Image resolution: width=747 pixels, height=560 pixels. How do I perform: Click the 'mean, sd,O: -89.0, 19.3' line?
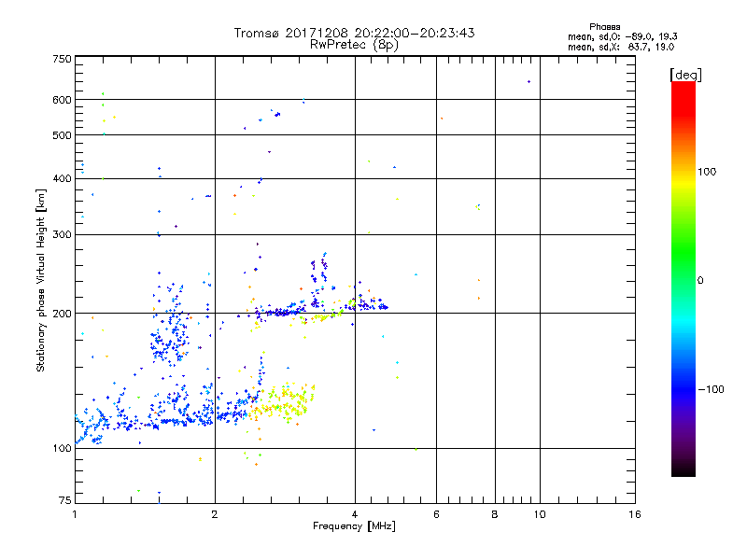coord(622,36)
